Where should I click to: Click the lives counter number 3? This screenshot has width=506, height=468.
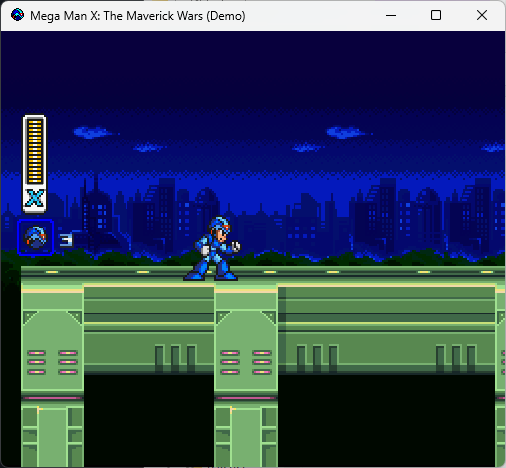coord(66,240)
